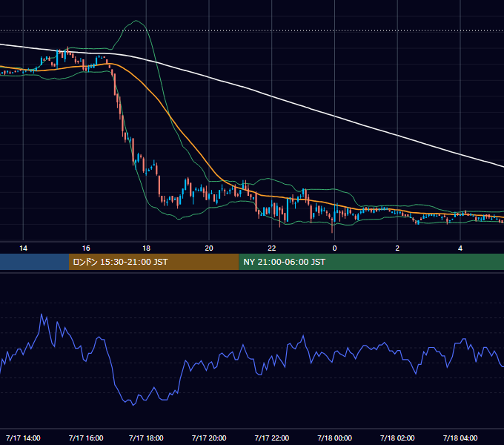Click the NY 21:00-06:00 JST session bar
The width and height of the screenshot is (504, 445).
[371, 262]
